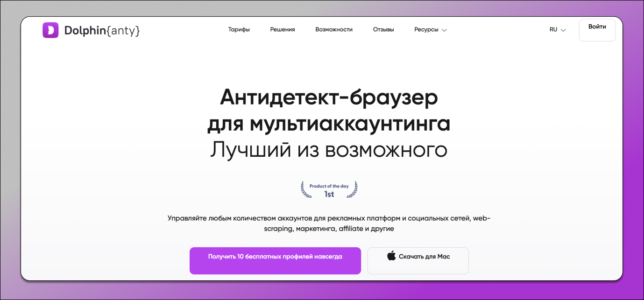Click the headline Антидетект-браузер
Viewport: 644px width, 300px height.
[329, 97]
